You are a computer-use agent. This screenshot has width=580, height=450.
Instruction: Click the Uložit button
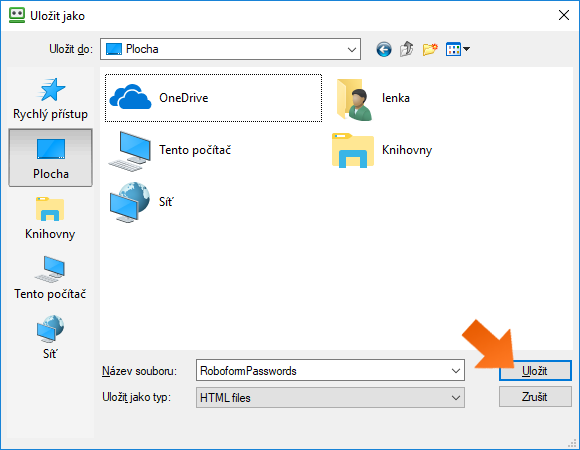tap(535, 371)
